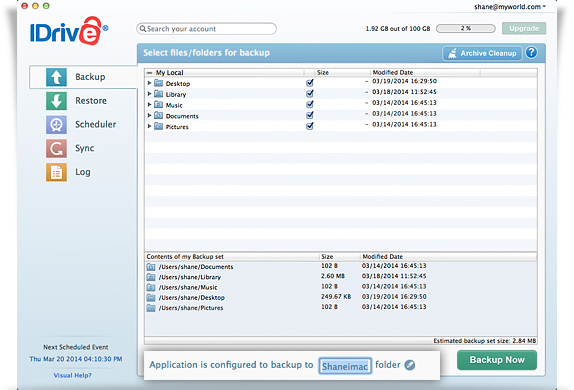Viewport: 574px width, 390px height.
Task: Click folder icon of /Users/shane/Music
Action: tap(151, 287)
